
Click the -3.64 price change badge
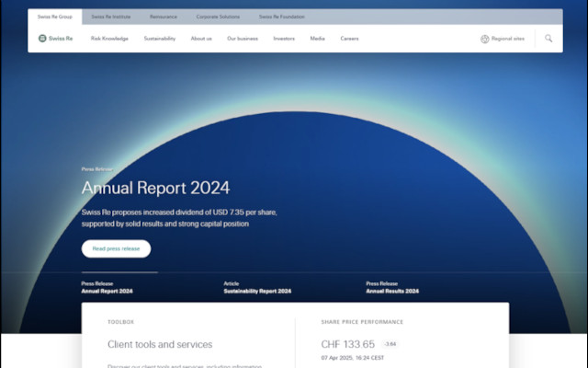tap(390, 344)
